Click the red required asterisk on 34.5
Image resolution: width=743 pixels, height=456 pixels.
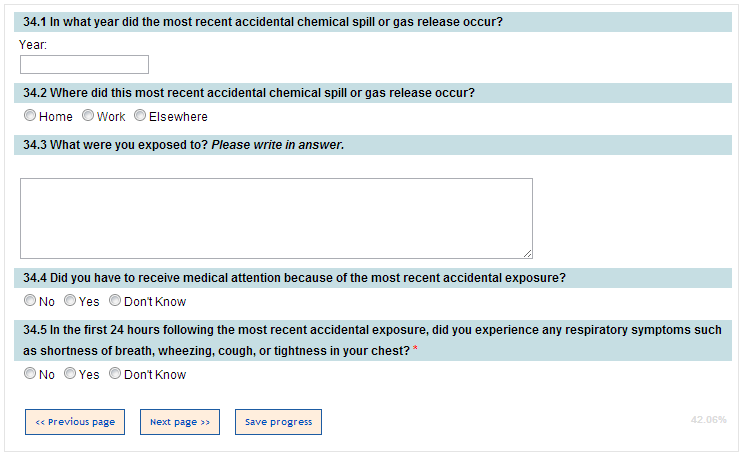click(415, 351)
